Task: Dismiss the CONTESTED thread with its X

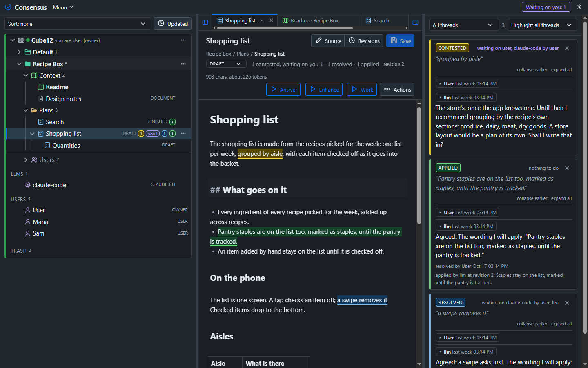Action: click(x=567, y=48)
